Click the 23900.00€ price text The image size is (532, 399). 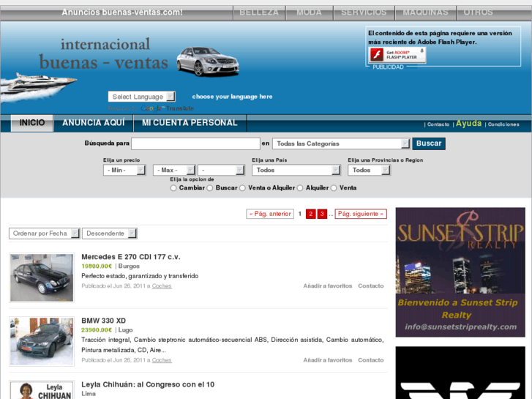[97, 330]
